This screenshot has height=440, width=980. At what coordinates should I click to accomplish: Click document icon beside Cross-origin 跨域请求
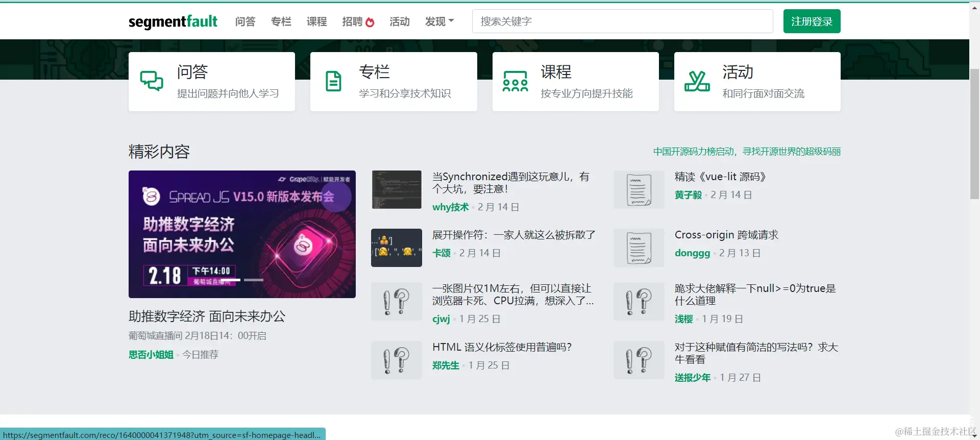point(639,248)
